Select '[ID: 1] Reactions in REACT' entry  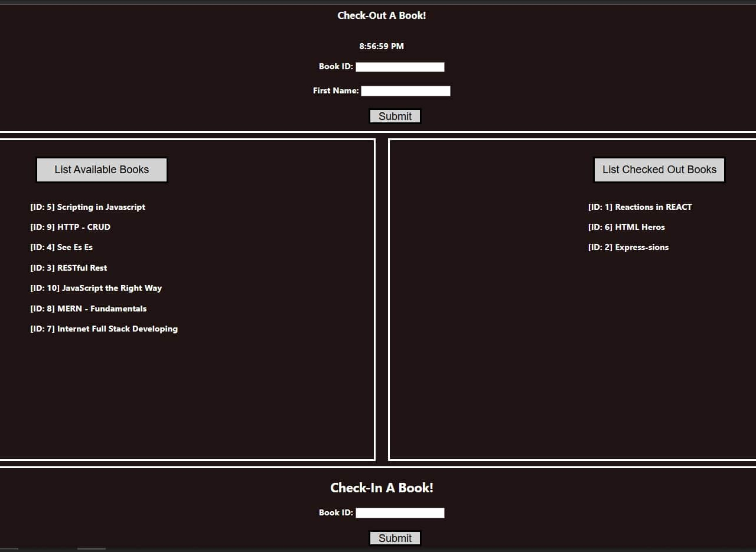pos(640,207)
